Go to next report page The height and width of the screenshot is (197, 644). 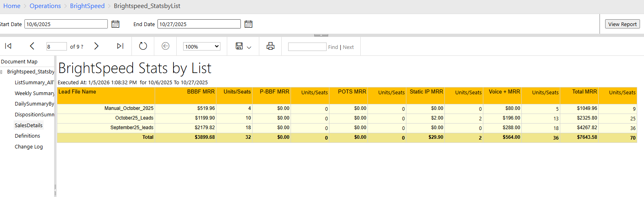(96, 46)
